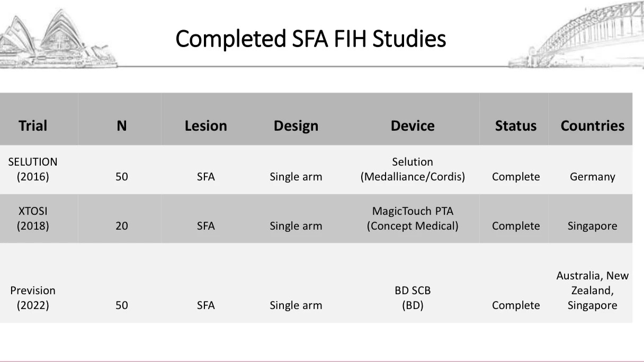Click the Device column header

413,126
